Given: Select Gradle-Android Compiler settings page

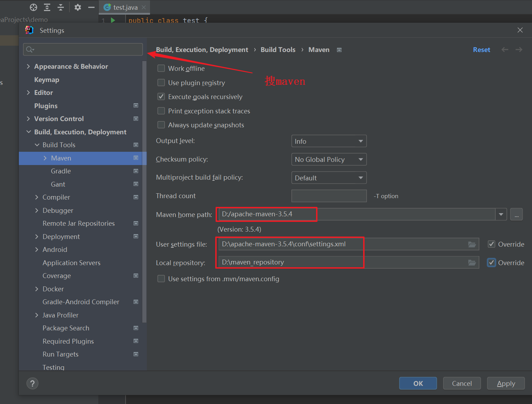Looking at the screenshot, I should click(x=81, y=302).
